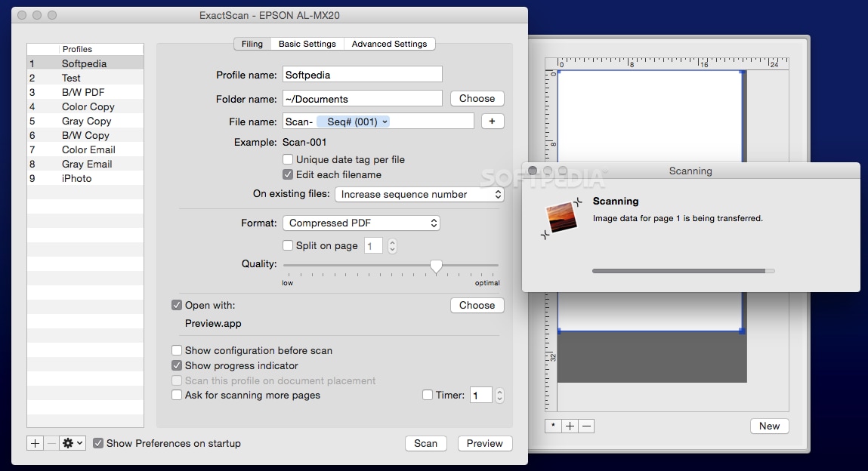Select the B/W PDF profile

(85, 92)
